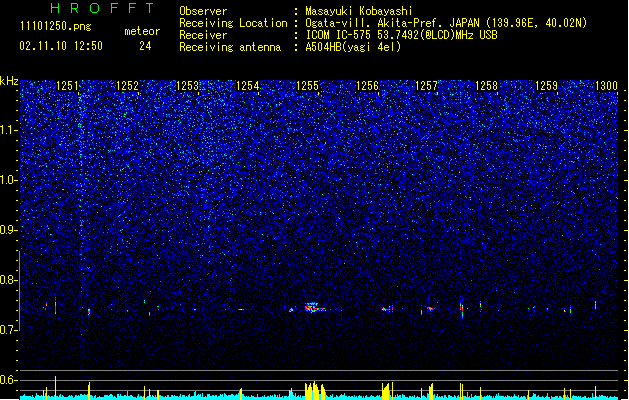Click the 1256 time marker

tap(367, 86)
